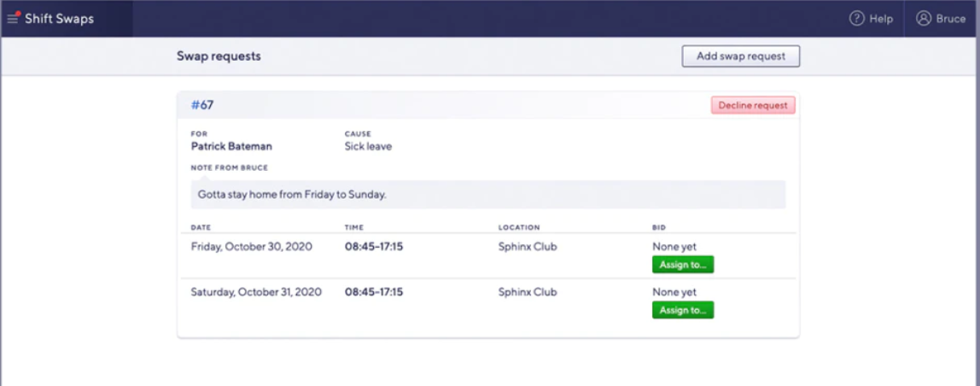Click the Saturday, October 31, 2020 date
Image resolution: width=980 pixels, height=386 pixels.
pos(256,292)
